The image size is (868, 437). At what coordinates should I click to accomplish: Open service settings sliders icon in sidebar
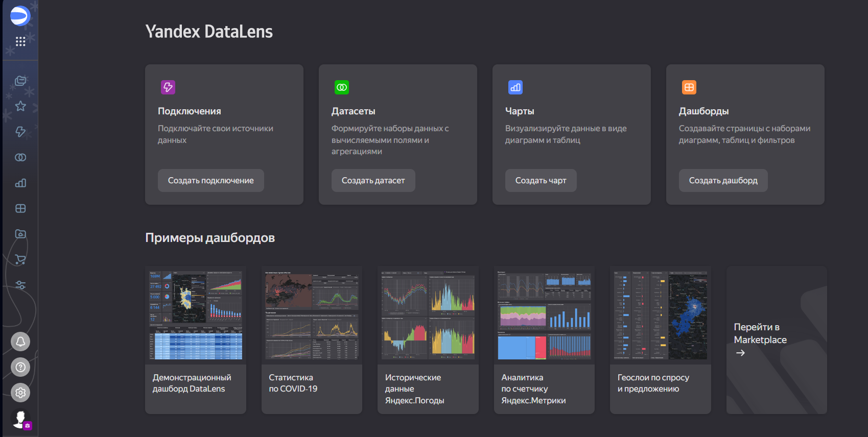20,285
